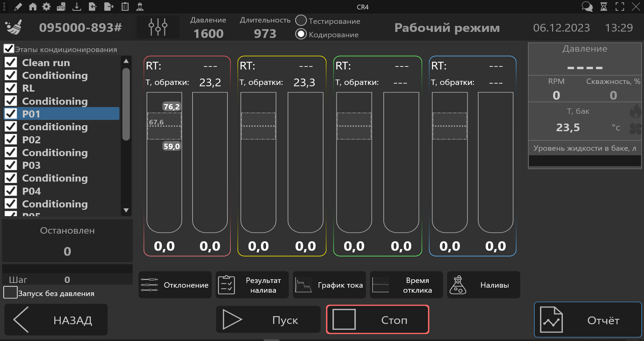The height and width of the screenshot is (341, 644).
Task: Open the sliders parameters icon
Action: (158, 27)
